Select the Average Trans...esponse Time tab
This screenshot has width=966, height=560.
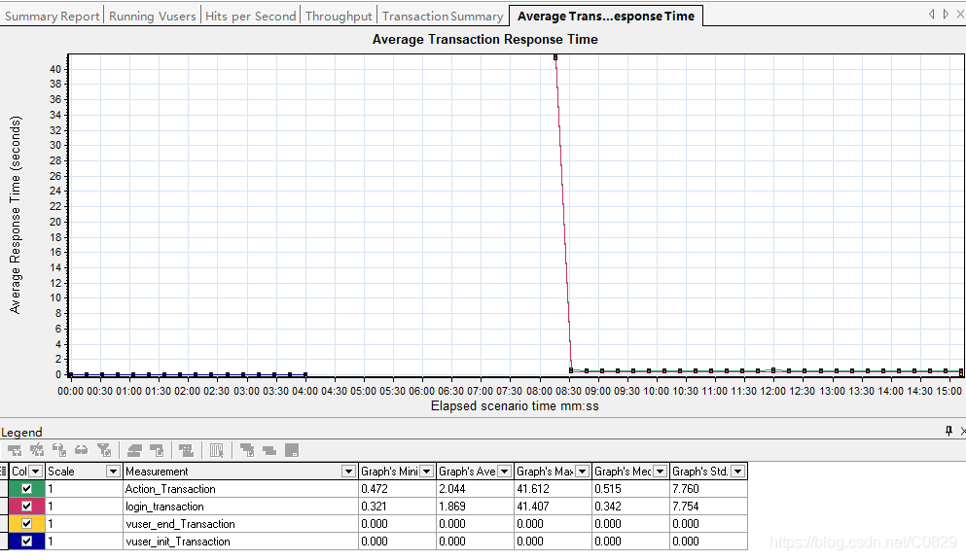pyautogui.click(x=606, y=16)
